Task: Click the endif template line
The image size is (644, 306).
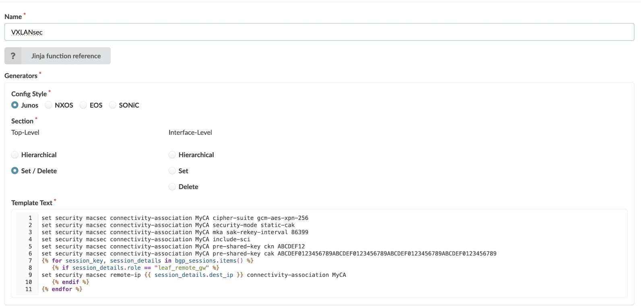Action: click(70, 282)
